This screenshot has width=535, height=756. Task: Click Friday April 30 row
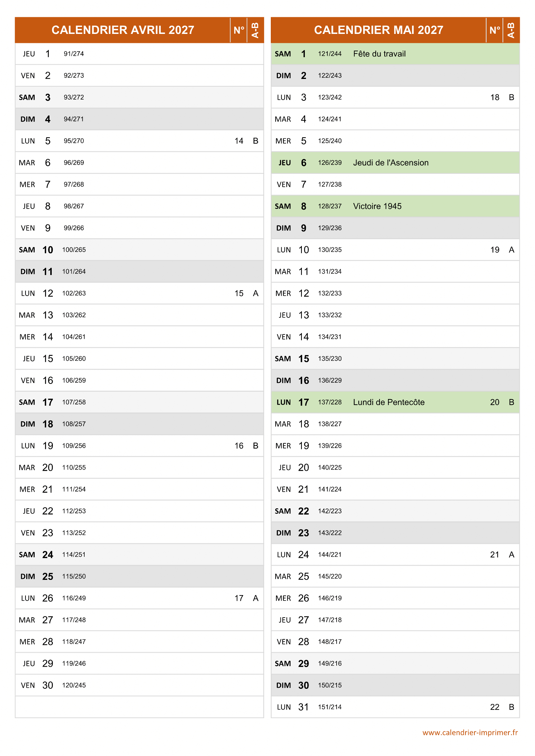click(x=139, y=685)
